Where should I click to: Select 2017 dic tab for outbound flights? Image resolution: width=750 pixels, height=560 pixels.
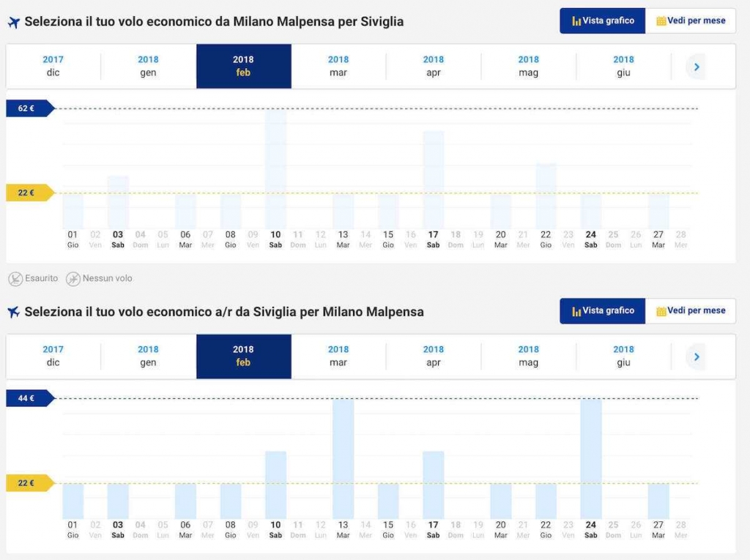[x=53, y=66]
